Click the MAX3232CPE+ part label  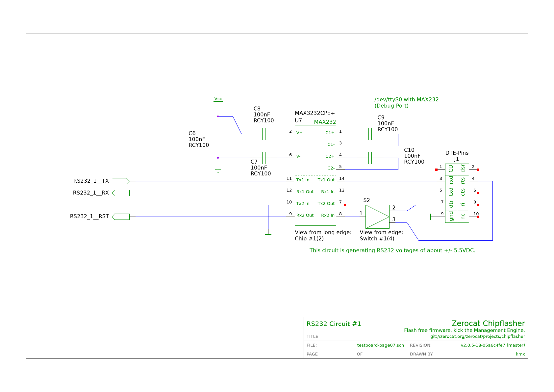point(315,113)
